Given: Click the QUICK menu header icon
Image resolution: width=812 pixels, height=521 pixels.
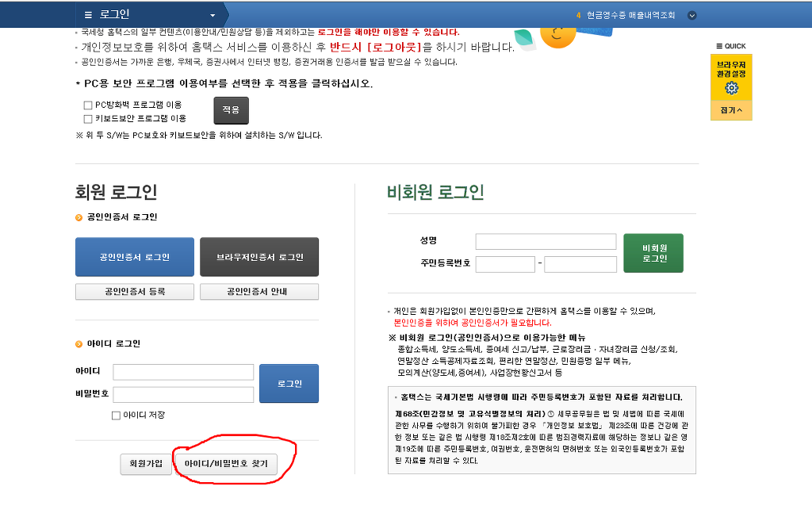Looking at the screenshot, I should click(x=719, y=46).
